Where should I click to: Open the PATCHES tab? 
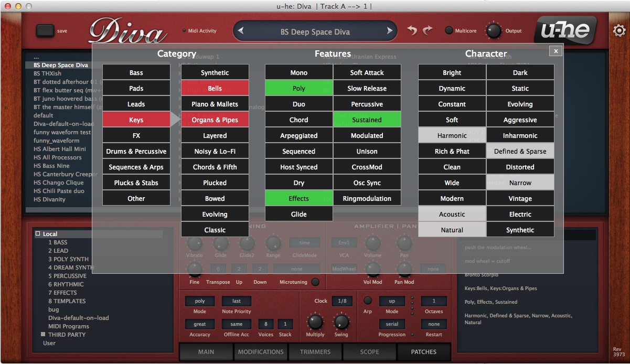point(424,352)
